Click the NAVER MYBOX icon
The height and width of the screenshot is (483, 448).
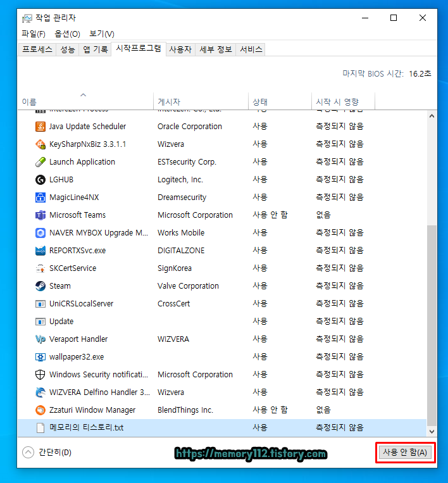40,233
